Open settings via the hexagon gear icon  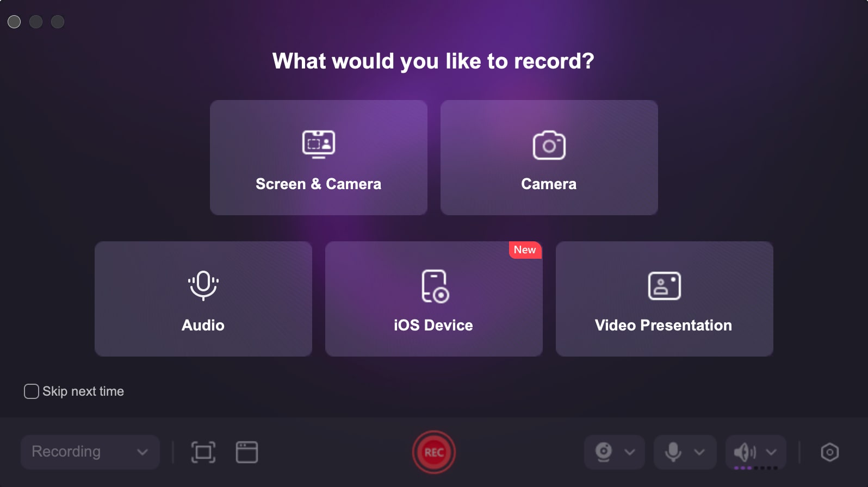[x=830, y=452]
